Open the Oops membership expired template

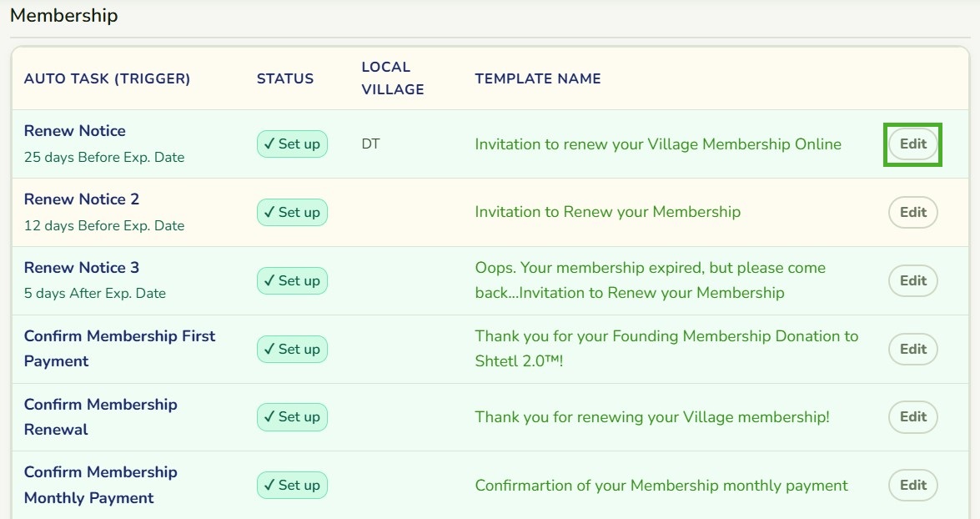click(x=650, y=280)
